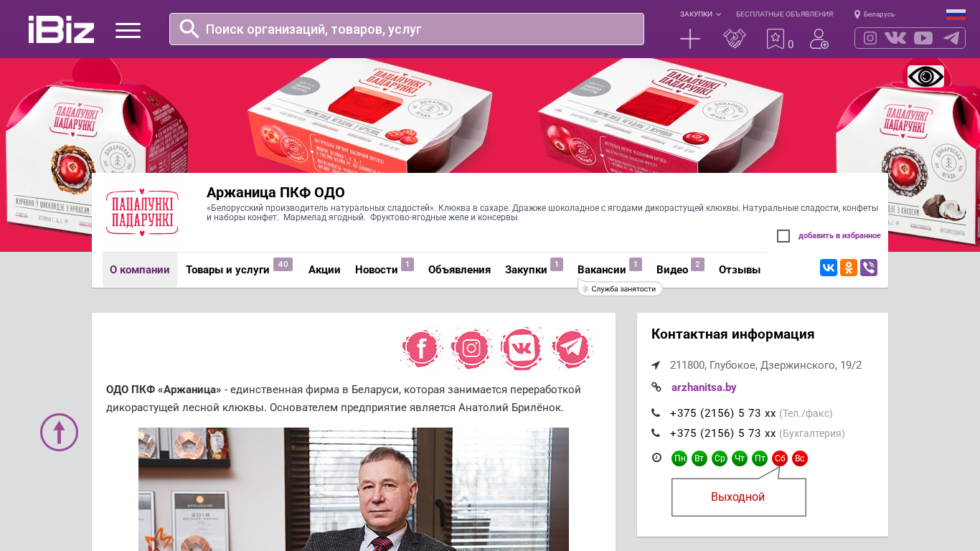
Task: Click the scroll-to-top arrow circle
Action: (59, 432)
